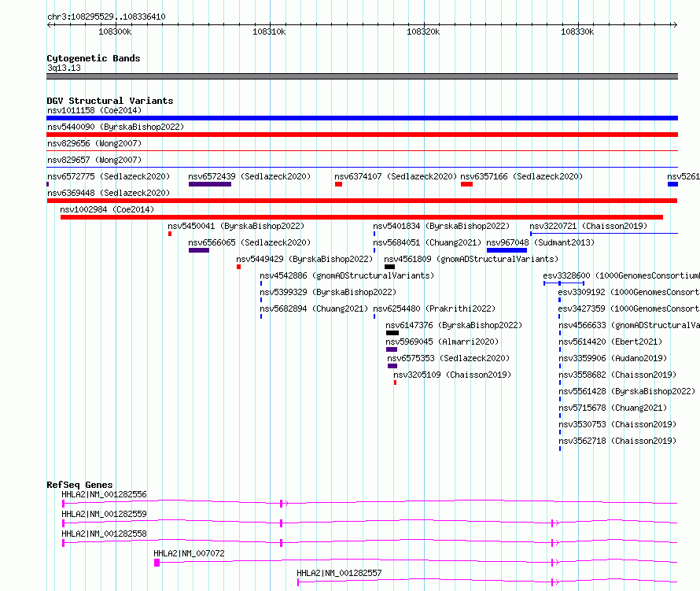Toggle the RefSeq Genes track heading
This screenshot has width=700, height=591.
[x=79, y=485]
